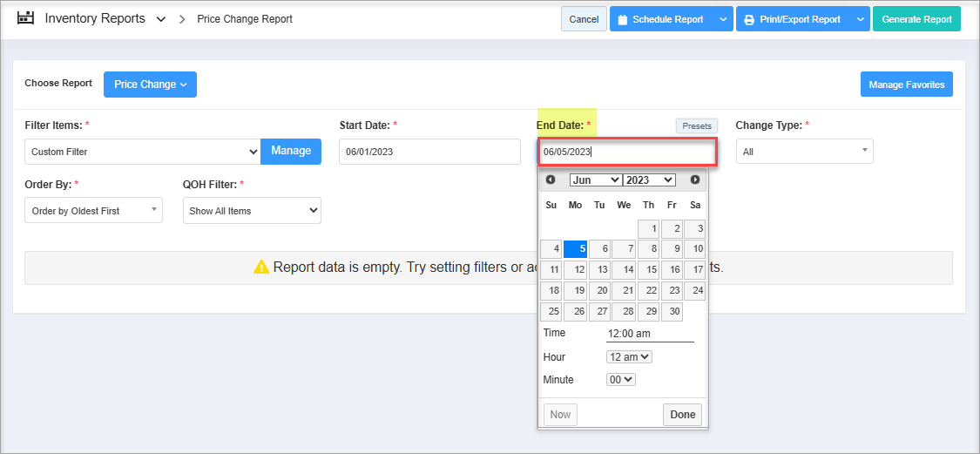This screenshot has width=980, height=454.
Task: Open the Schedule Report dropdown arrow
Action: tap(723, 19)
